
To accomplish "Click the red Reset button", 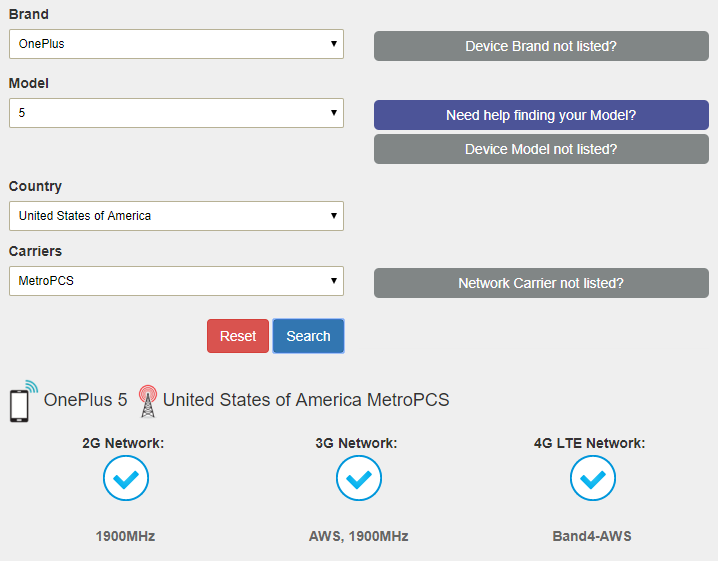I will [238, 336].
